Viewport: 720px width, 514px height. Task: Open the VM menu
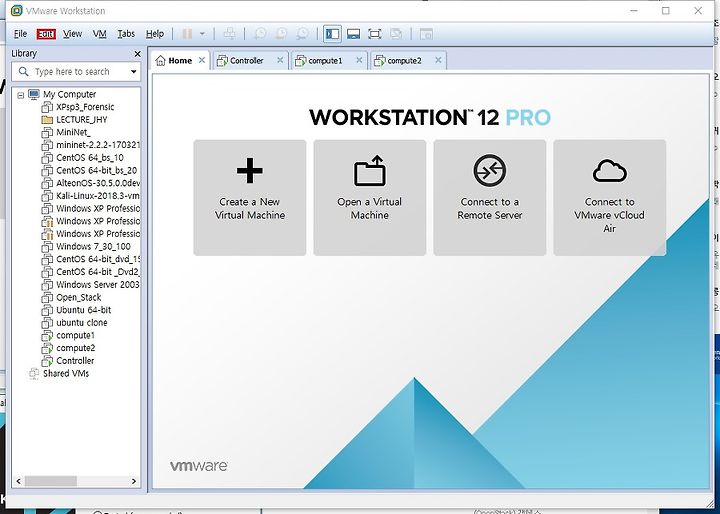click(x=99, y=34)
